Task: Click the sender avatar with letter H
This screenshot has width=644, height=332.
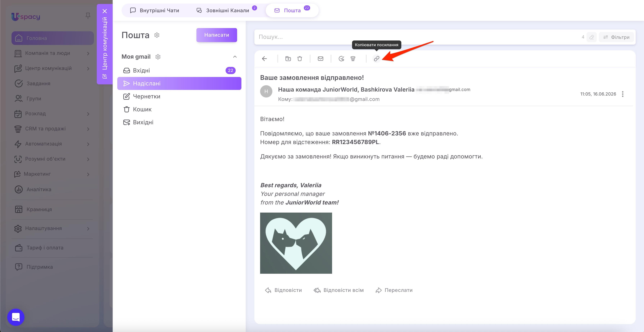Action: [x=266, y=92]
